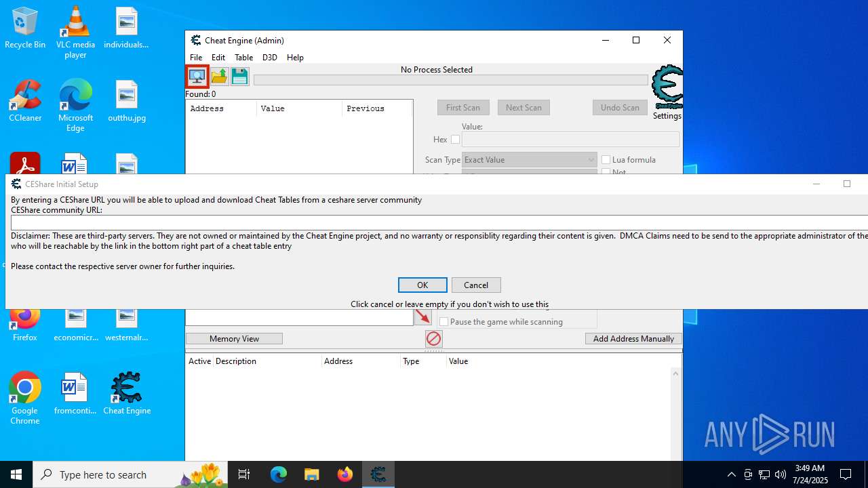This screenshot has width=868, height=488.
Task: Open the process list computer icon
Action: tap(197, 76)
